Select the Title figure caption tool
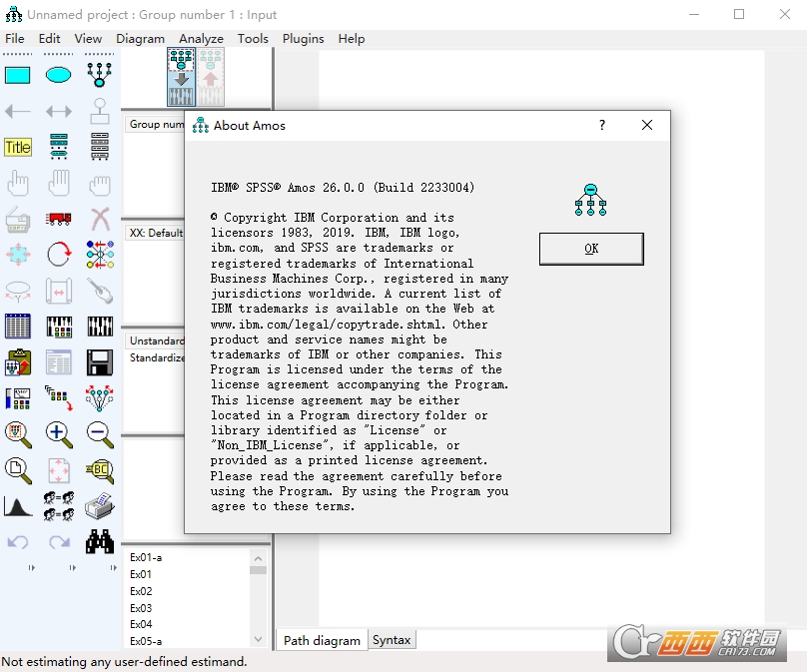The width and height of the screenshot is (807, 672). pyautogui.click(x=18, y=147)
